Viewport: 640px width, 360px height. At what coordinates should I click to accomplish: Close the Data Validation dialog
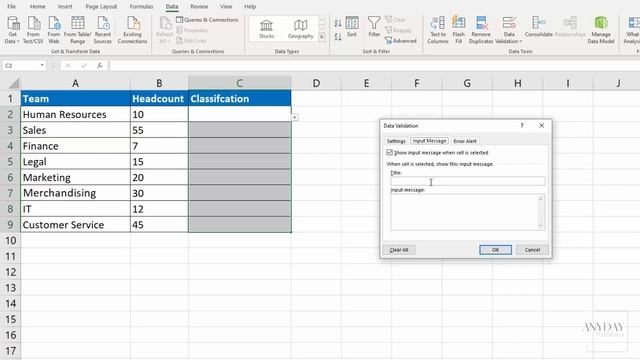coord(541,126)
